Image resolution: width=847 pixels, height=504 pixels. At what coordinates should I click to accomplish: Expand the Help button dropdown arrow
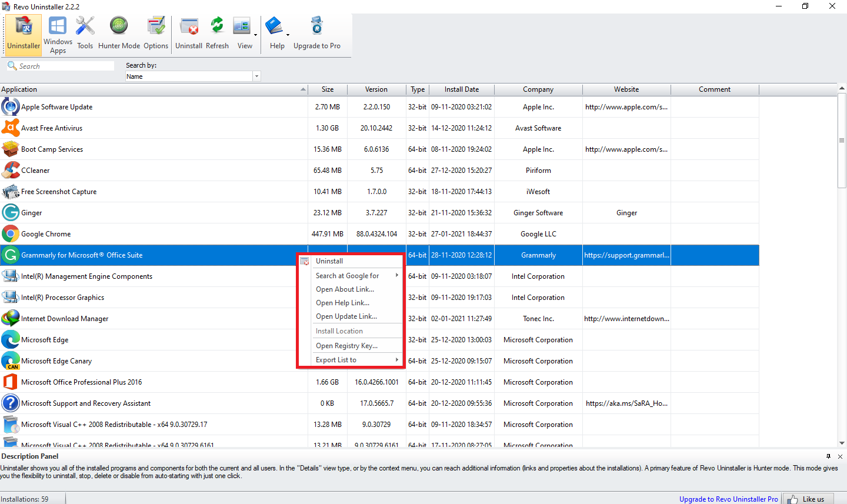[x=288, y=35]
